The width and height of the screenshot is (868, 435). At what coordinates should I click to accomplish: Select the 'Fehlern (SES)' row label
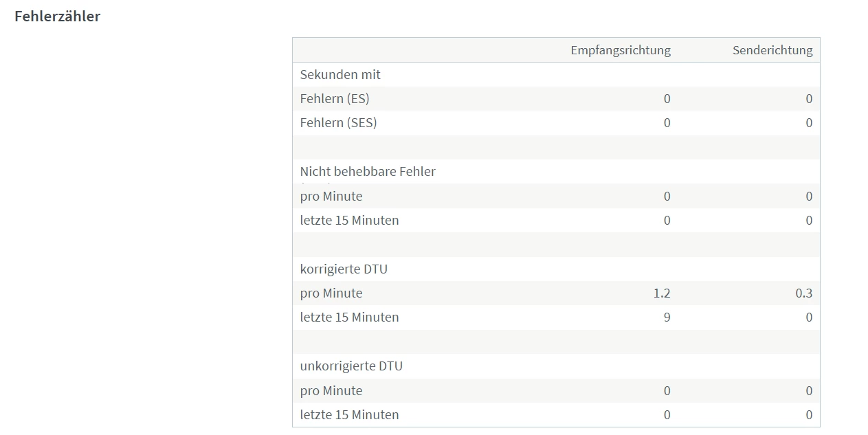(x=339, y=123)
